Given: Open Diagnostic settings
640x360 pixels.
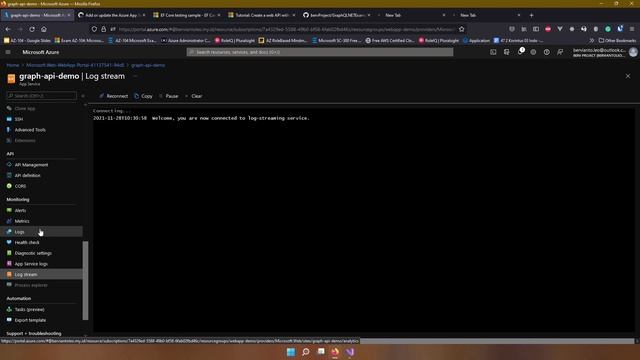Looking at the screenshot, I should coord(33,253).
